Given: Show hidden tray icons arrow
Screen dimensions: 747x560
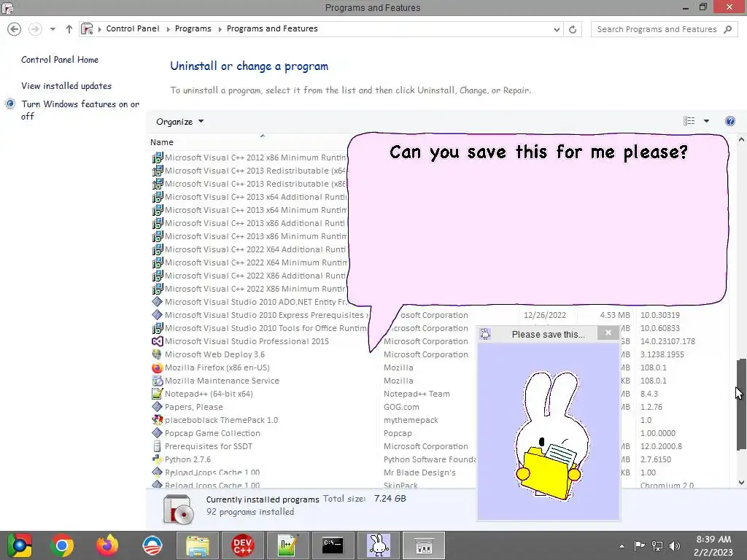Looking at the screenshot, I should click(622, 546).
